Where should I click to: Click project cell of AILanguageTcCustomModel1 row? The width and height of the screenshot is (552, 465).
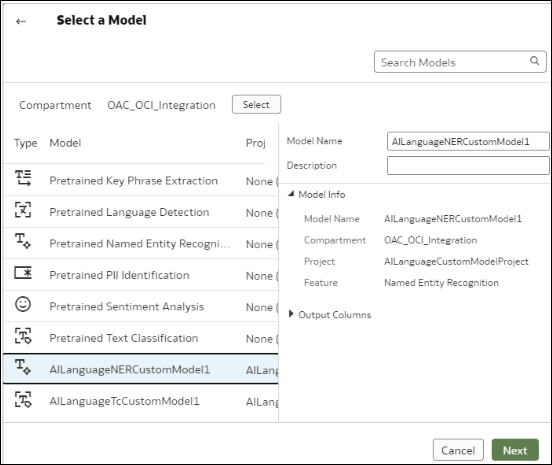(262, 402)
